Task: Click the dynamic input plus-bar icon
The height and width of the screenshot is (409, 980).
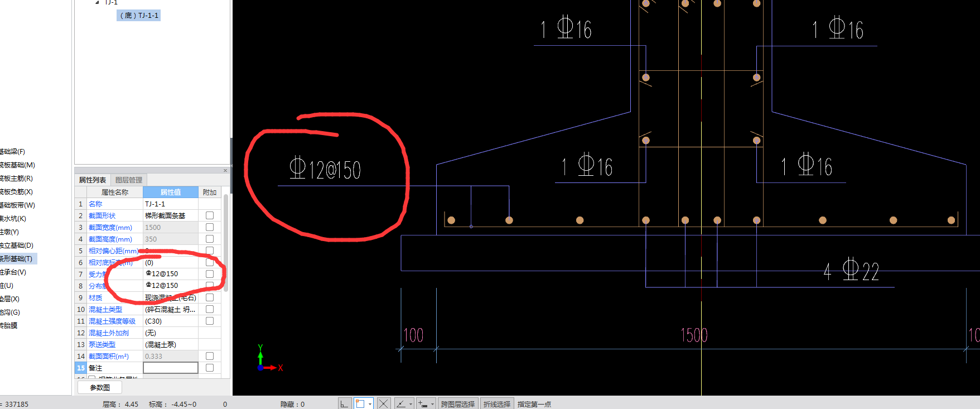Action: point(423,403)
